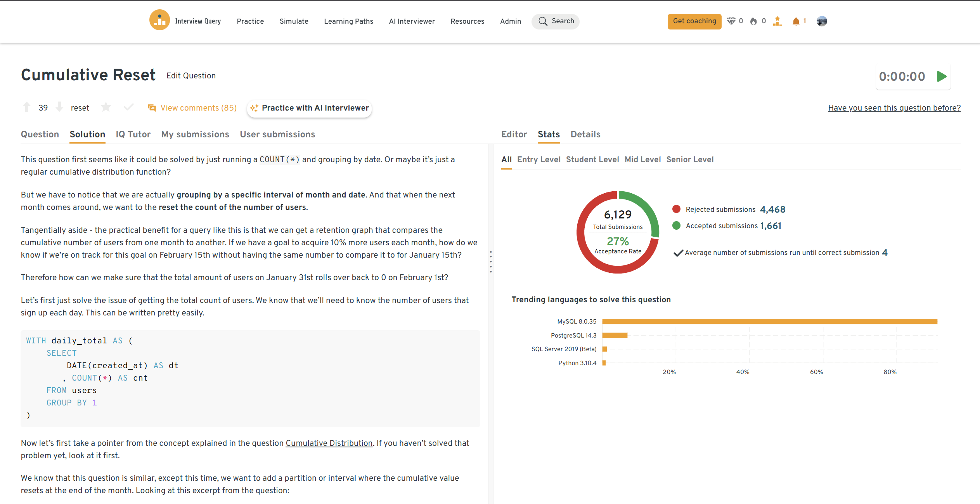Open the Cumulative Distribution link
Screen dimensions: 980x504
329,443
